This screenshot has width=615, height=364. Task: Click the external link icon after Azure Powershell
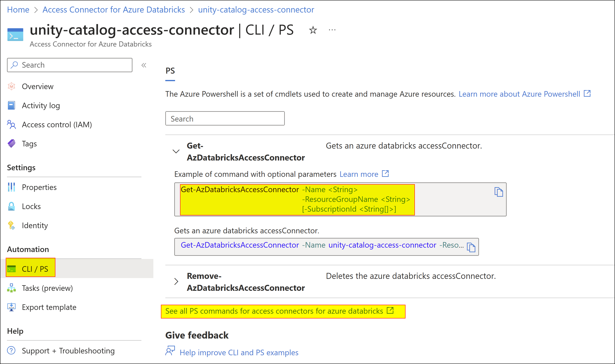(x=587, y=93)
